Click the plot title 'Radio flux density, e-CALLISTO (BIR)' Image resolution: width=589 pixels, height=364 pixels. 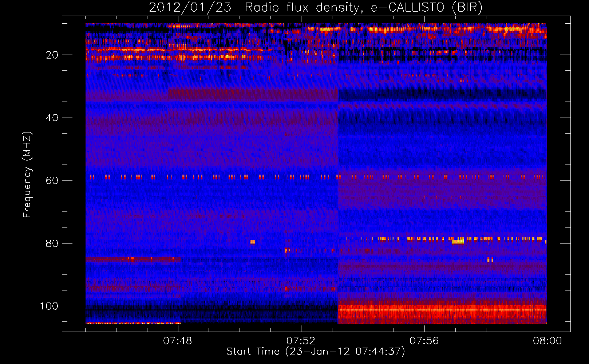363,8
